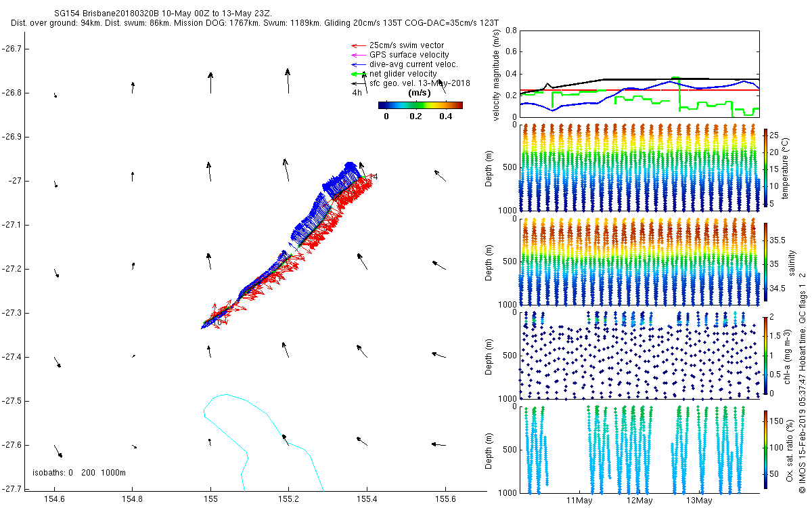Click the '154.6' longitude tick label
This screenshot has height=508, width=812.
pos(54,499)
